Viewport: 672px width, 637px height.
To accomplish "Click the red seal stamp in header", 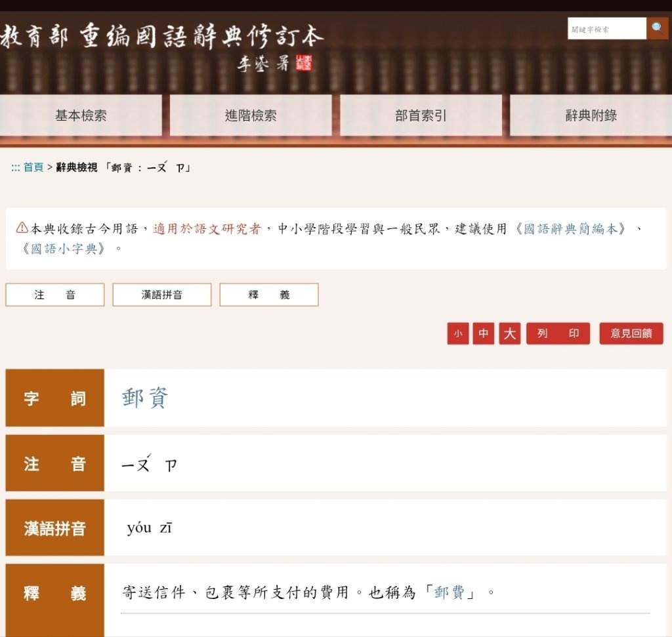I will click(x=304, y=64).
